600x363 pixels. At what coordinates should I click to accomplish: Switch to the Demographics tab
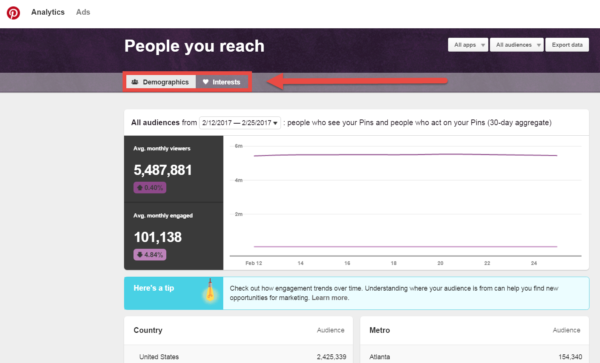point(161,82)
